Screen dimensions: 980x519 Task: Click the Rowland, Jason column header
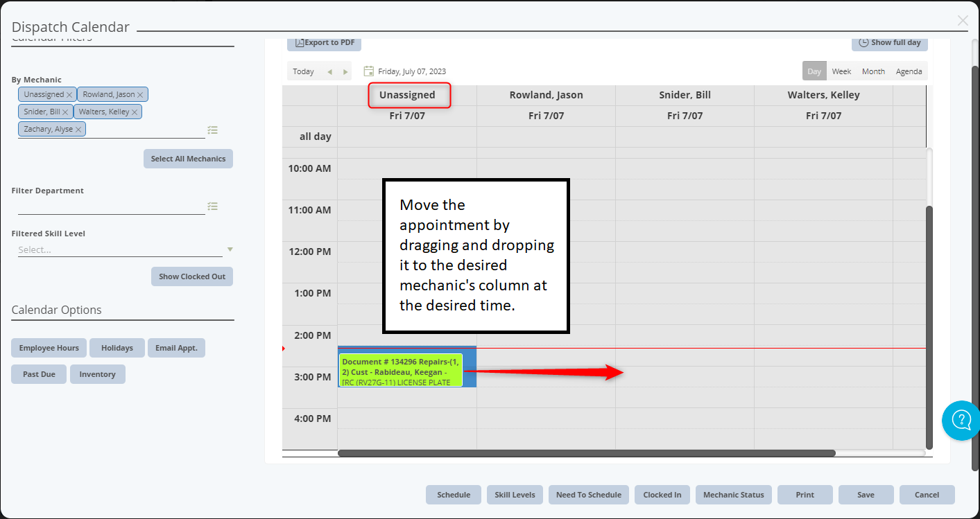(x=546, y=95)
